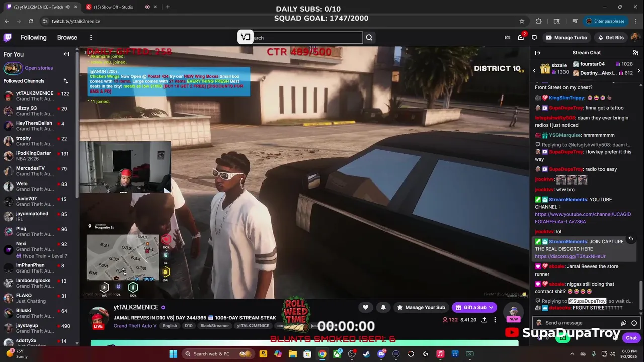Open the whispers chat bubble icon
Image resolution: width=644 pixels, height=362 pixels.
(x=534, y=38)
